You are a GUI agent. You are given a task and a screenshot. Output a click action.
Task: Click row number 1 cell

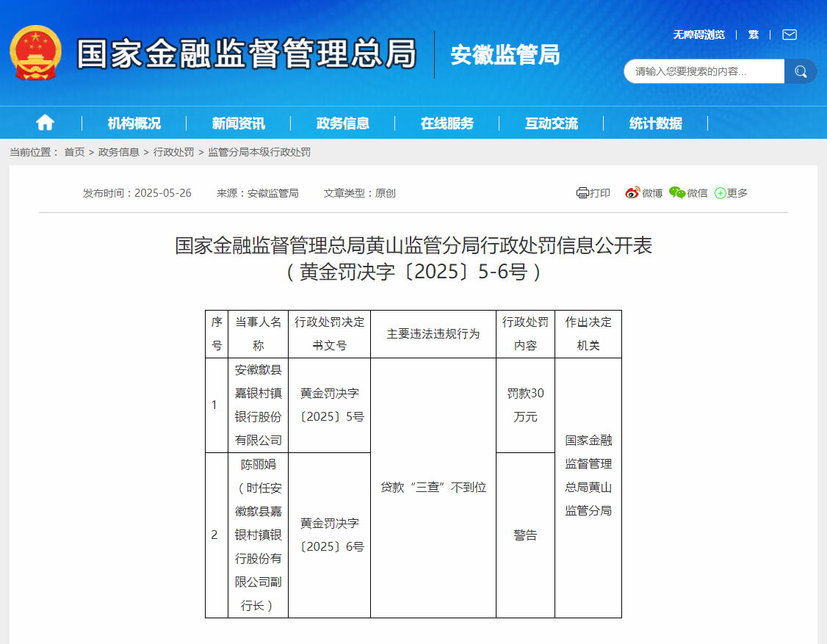pyautogui.click(x=217, y=405)
